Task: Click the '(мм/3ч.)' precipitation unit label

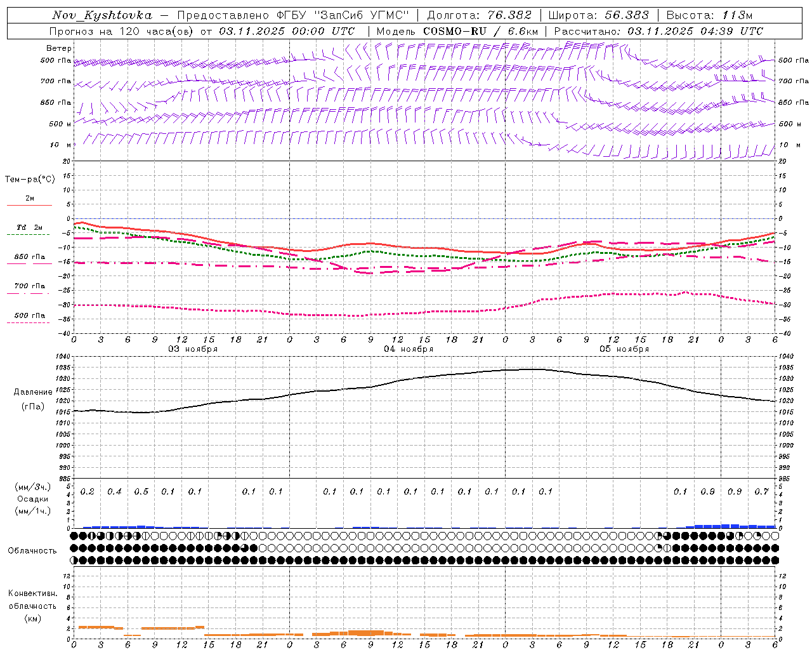Action: [33, 487]
